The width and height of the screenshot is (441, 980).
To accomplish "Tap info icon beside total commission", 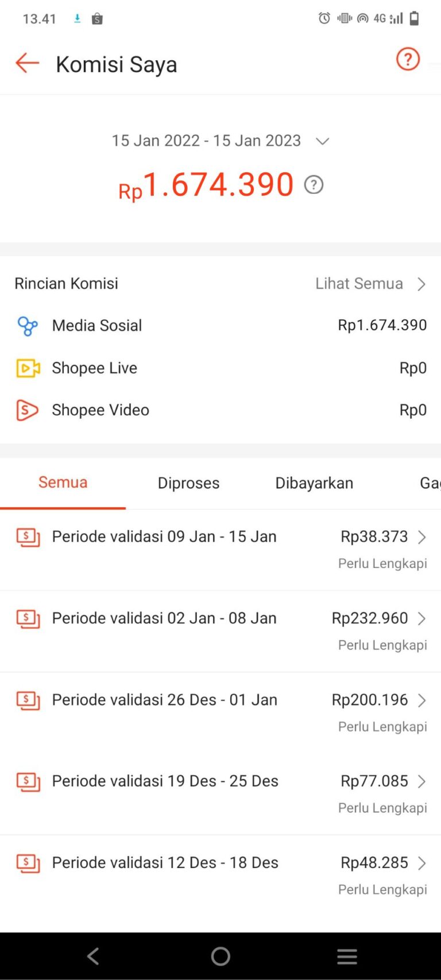I will point(314,185).
